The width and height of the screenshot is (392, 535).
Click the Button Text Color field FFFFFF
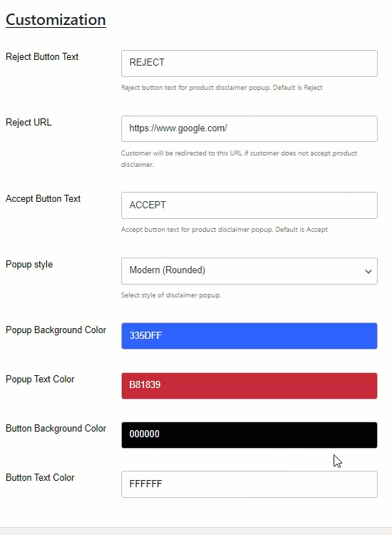click(249, 484)
